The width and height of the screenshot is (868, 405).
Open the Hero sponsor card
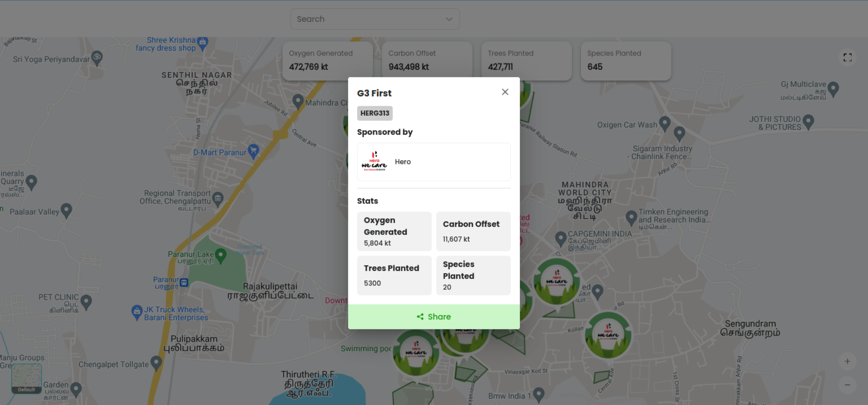(x=434, y=162)
